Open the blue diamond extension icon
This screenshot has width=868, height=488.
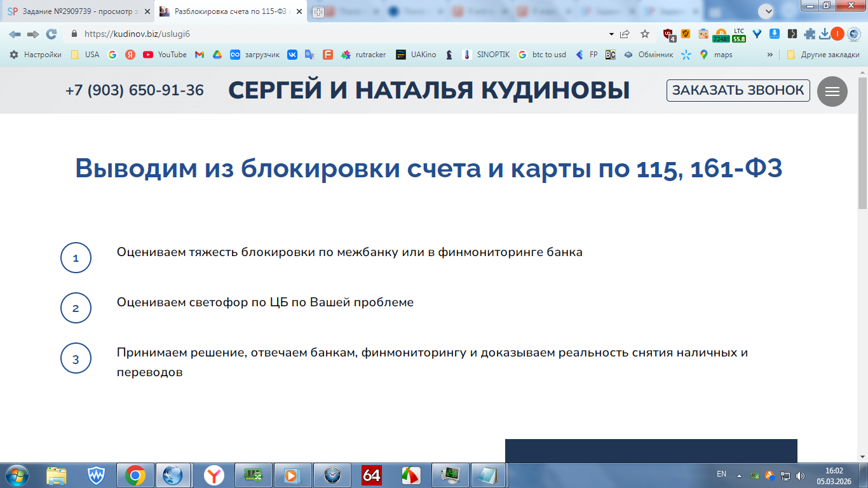757,34
